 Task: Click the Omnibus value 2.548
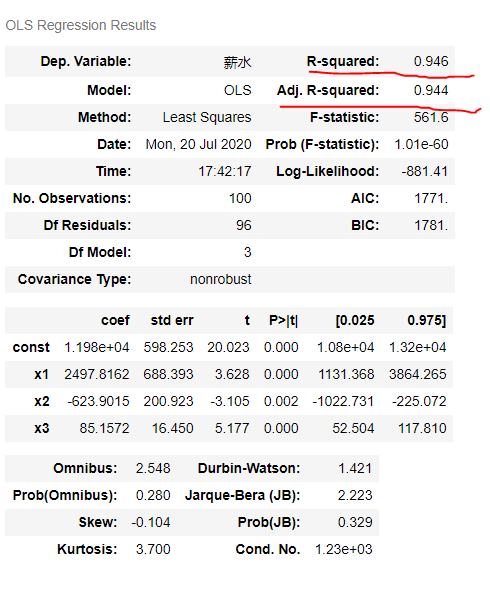153,469
